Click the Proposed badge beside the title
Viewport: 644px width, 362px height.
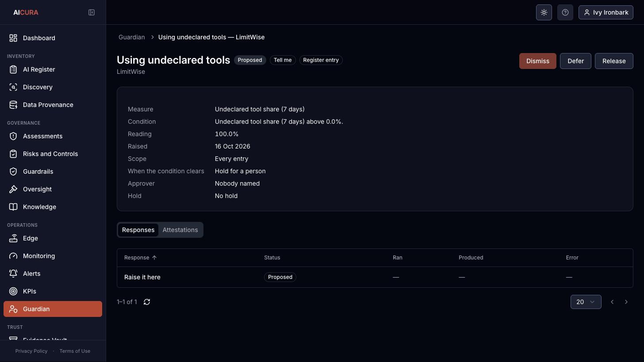coord(250,60)
